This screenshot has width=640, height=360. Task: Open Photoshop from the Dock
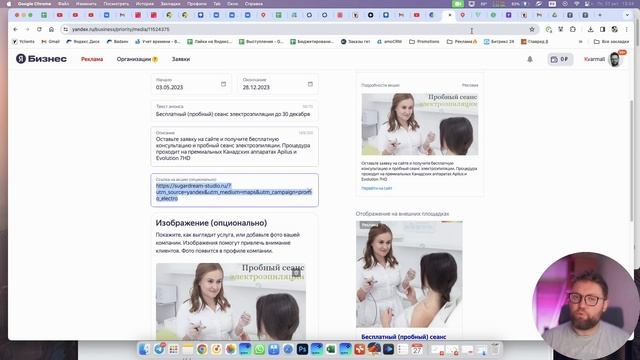(x=302, y=349)
